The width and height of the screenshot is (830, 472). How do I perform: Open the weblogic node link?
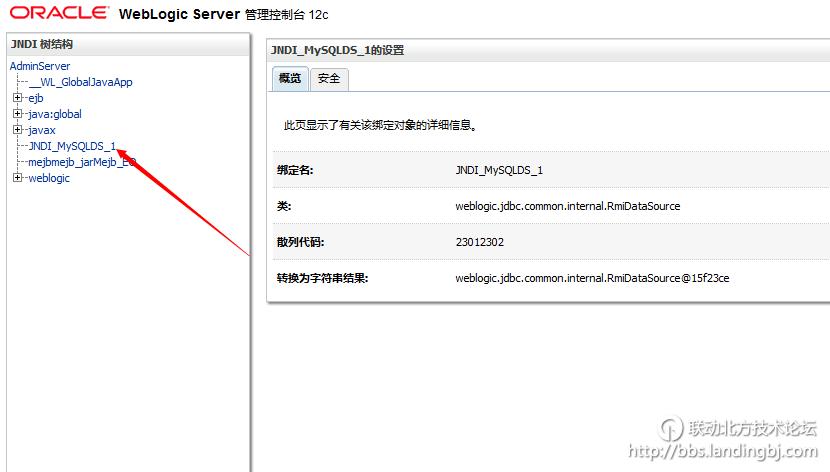pyautogui.click(x=49, y=178)
